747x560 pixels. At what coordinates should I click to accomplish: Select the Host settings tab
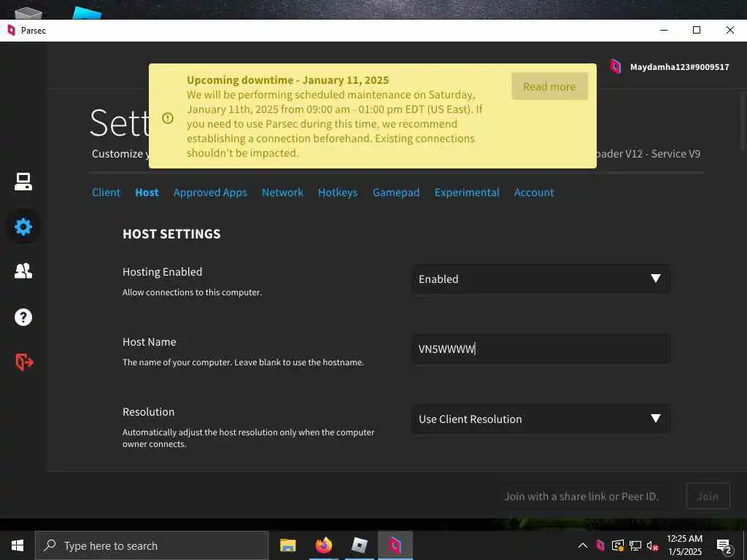[147, 192]
